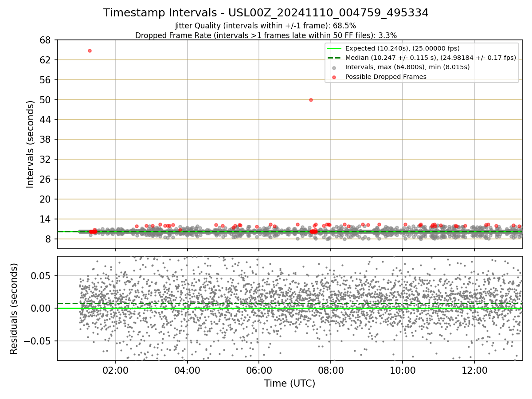Viewport: 532px width, 399px height.
Task: Click the '12:00' time tick label
Action: [x=474, y=370]
